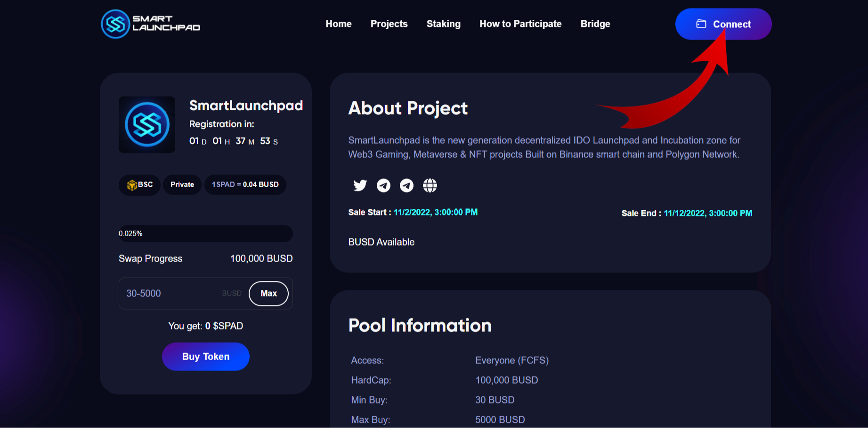Click the 1 SPAD = 0.04 BUSD badge

point(245,185)
